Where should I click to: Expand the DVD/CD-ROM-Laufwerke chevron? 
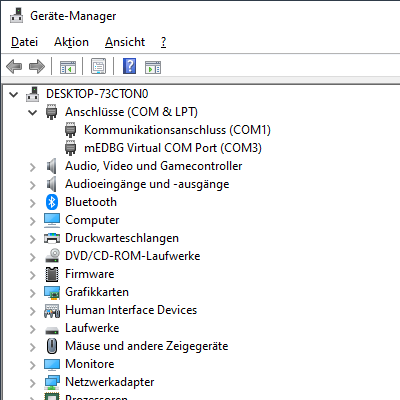click(x=33, y=257)
